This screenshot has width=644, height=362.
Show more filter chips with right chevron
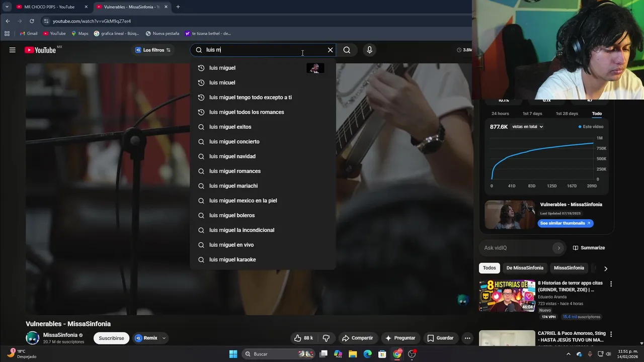point(606,268)
